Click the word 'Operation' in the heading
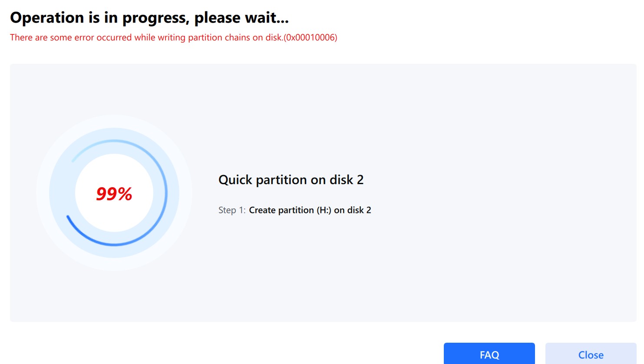The image size is (644, 364). (x=47, y=18)
